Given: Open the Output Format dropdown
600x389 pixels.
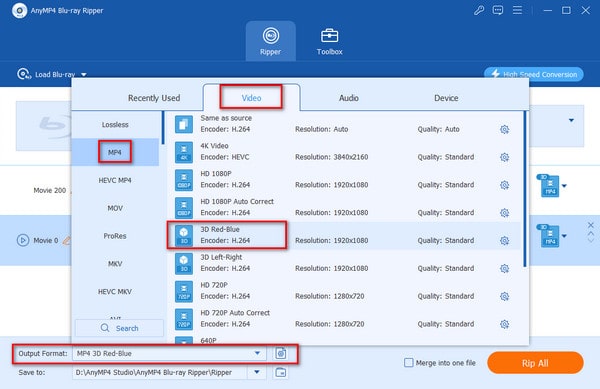Looking at the screenshot, I should pyautogui.click(x=169, y=353).
